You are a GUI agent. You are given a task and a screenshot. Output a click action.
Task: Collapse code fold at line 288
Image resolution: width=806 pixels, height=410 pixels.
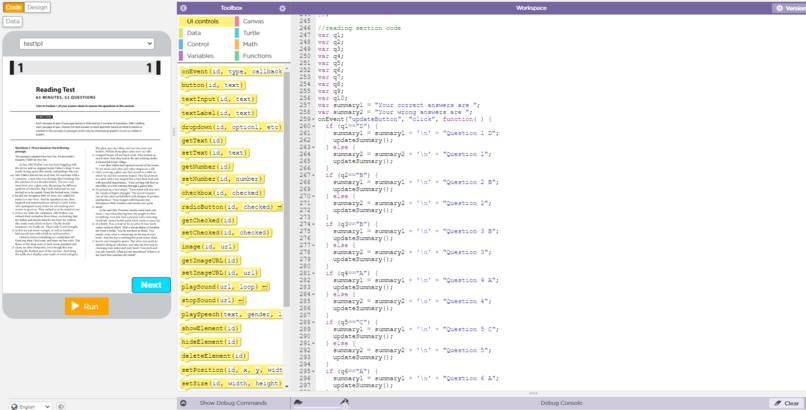(314, 322)
